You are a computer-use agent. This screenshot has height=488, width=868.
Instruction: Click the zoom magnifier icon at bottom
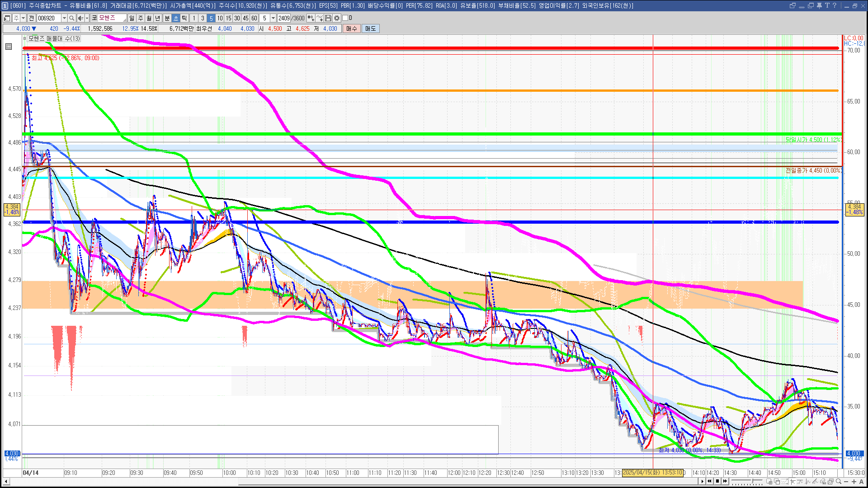pyautogui.click(x=839, y=482)
